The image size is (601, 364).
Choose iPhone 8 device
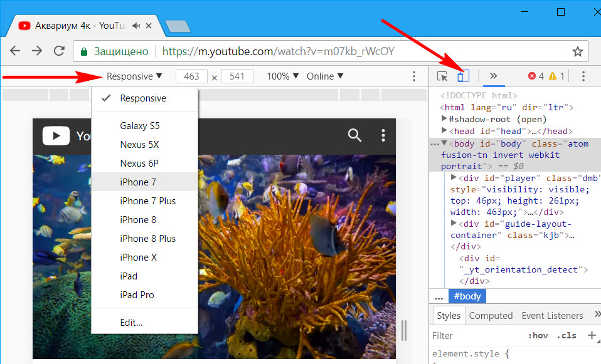click(x=144, y=220)
